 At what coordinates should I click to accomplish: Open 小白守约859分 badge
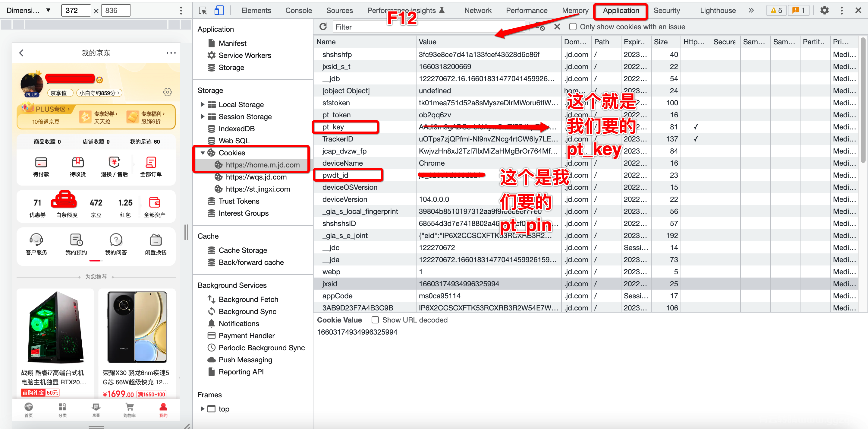99,93
